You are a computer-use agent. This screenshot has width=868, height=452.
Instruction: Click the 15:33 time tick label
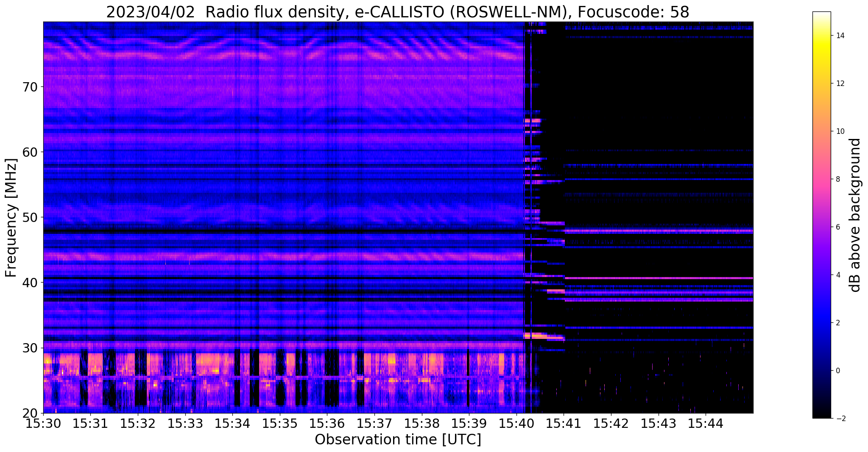pyautogui.click(x=185, y=423)
